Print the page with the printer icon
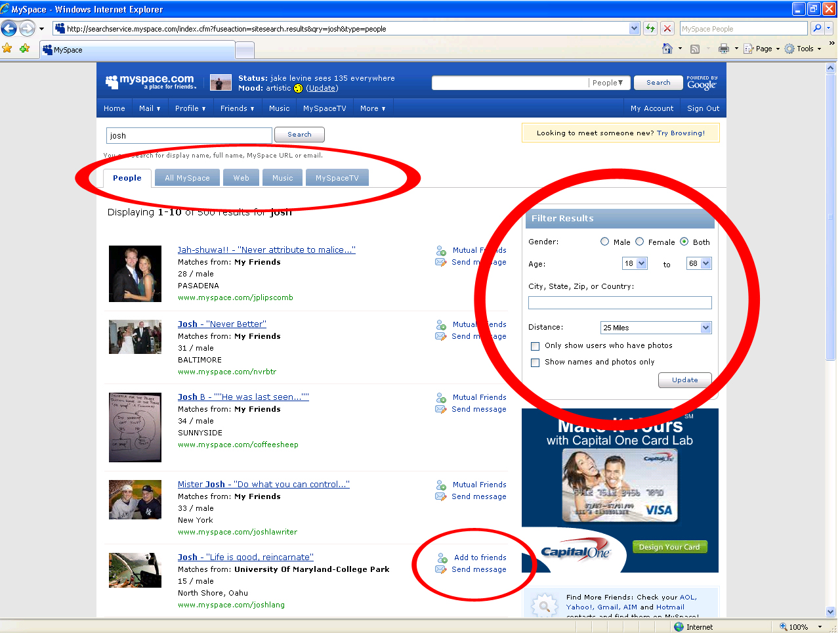The width and height of the screenshot is (840, 633). point(724,49)
